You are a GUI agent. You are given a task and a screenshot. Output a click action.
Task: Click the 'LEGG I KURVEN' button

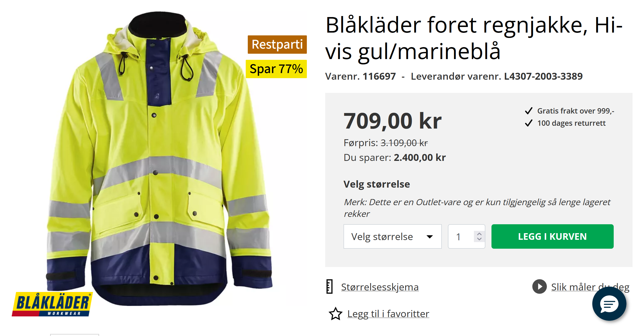click(x=552, y=236)
